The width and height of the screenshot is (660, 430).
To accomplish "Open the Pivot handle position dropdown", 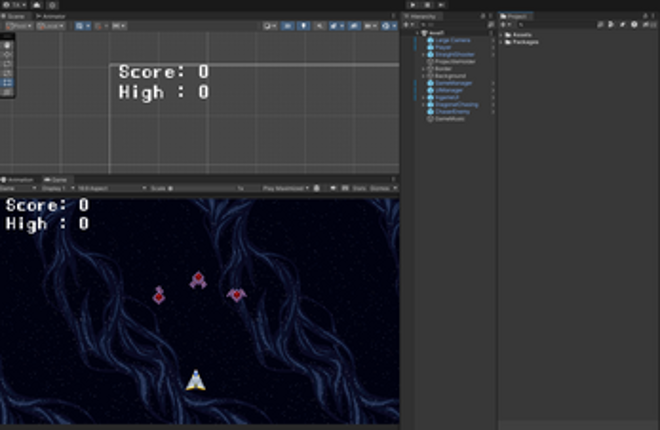I will click(19, 26).
